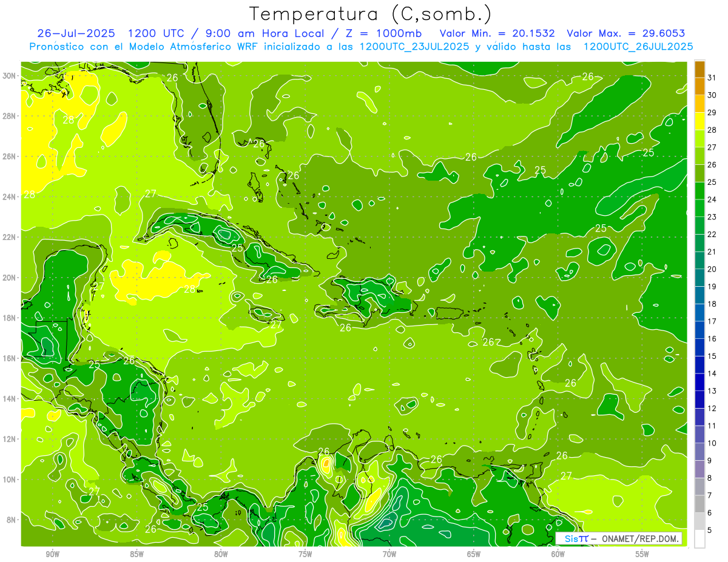Image resolution: width=728 pixels, height=562 pixels.
Task: Click 'Valor Min. = 20.1532' readout
Action: click(497, 33)
